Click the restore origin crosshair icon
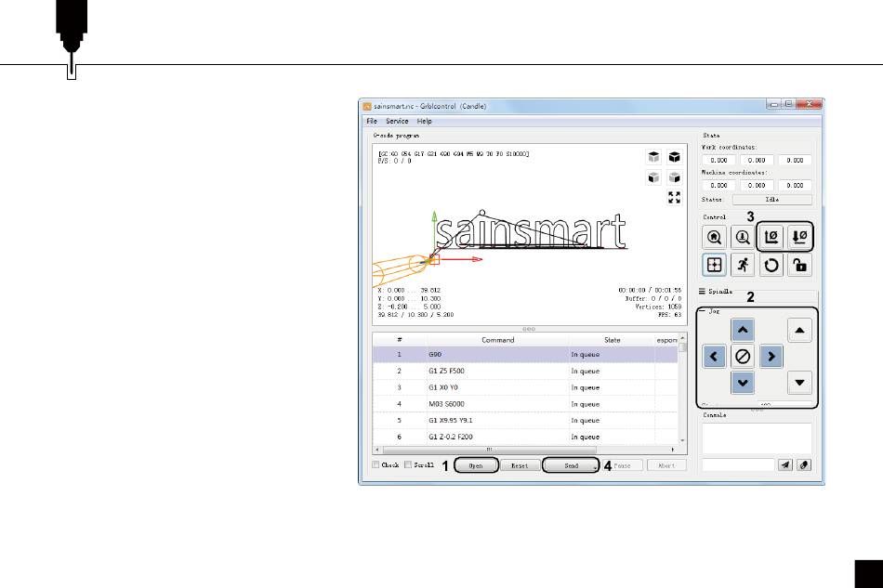 click(714, 265)
